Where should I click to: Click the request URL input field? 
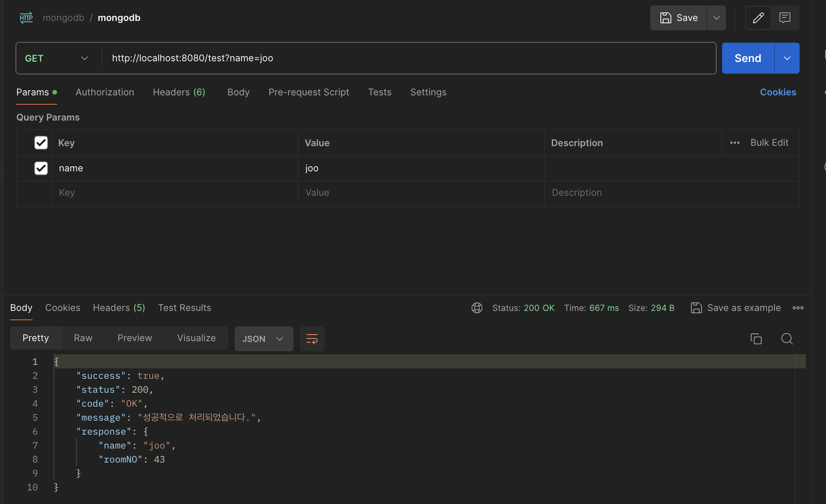click(407, 58)
